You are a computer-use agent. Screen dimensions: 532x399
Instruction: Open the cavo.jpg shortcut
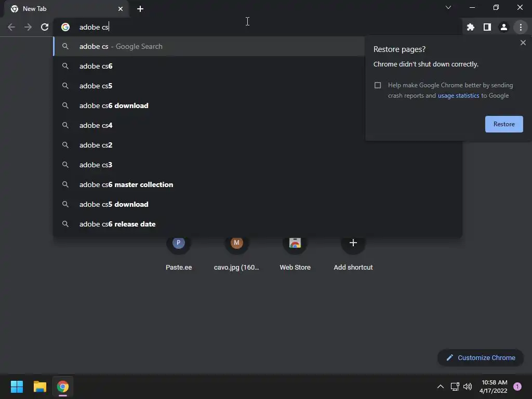click(x=236, y=252)
